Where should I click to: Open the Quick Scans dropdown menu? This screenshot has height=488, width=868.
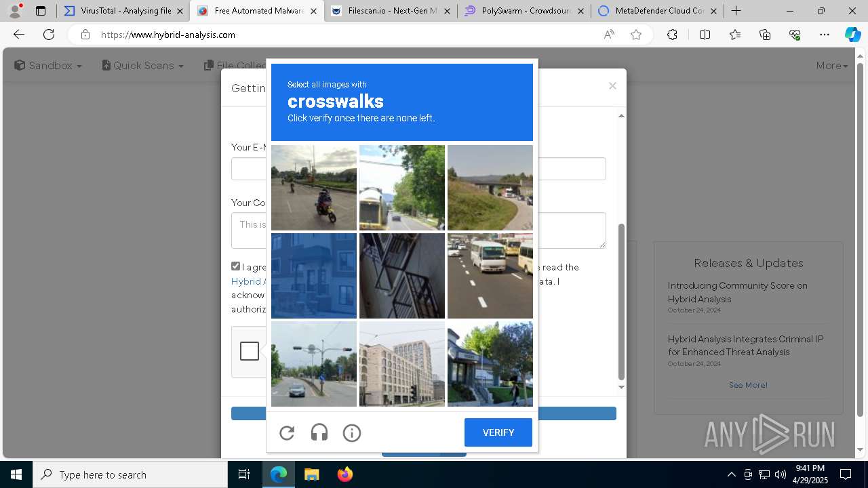pos(143,66)
